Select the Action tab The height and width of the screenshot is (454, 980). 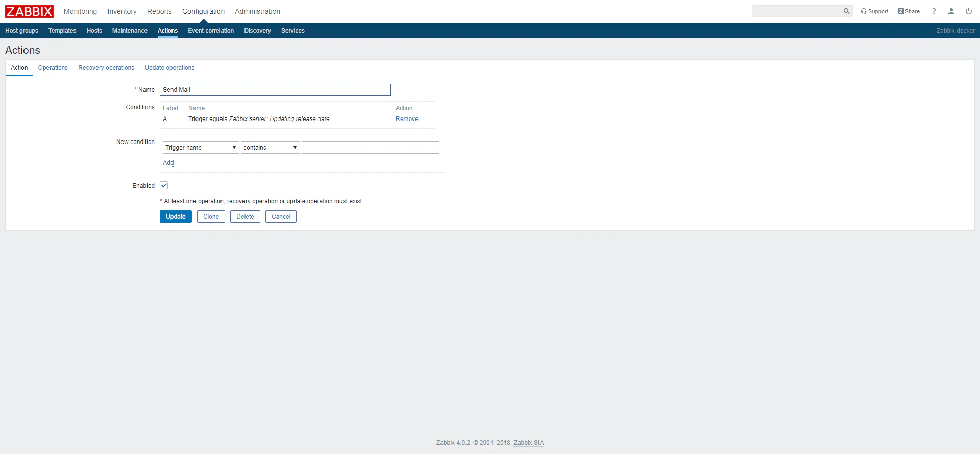pyautogui.click(x=19, y=68)
